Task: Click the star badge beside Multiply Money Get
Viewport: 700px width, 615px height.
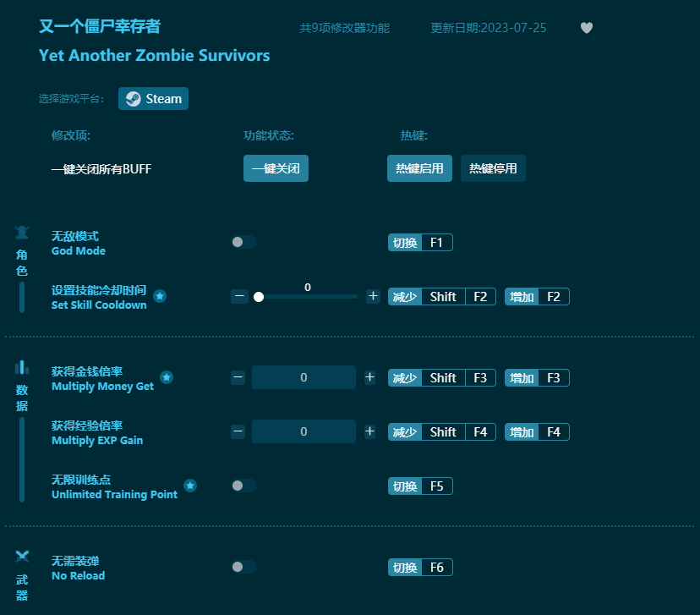Action: point(167,378)
